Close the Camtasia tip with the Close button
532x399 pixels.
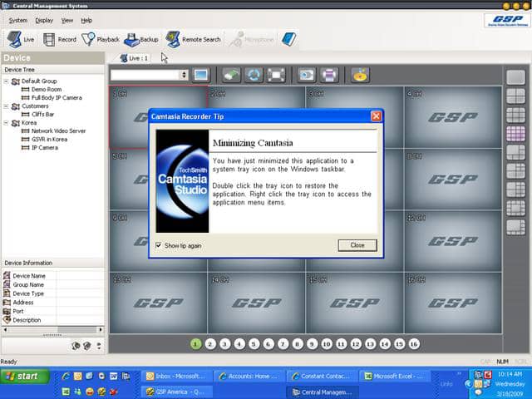coord(357,245)
